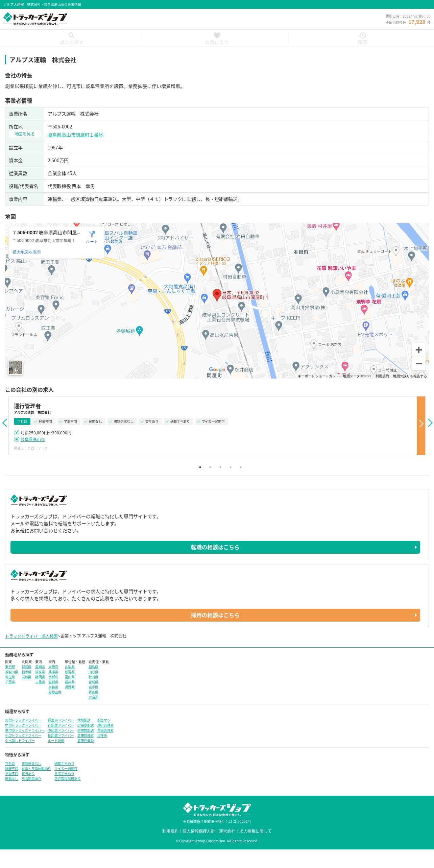Click the 正社員 tag on job card
The width and height of the screenshot is (434, 868).
pos(22,421)
